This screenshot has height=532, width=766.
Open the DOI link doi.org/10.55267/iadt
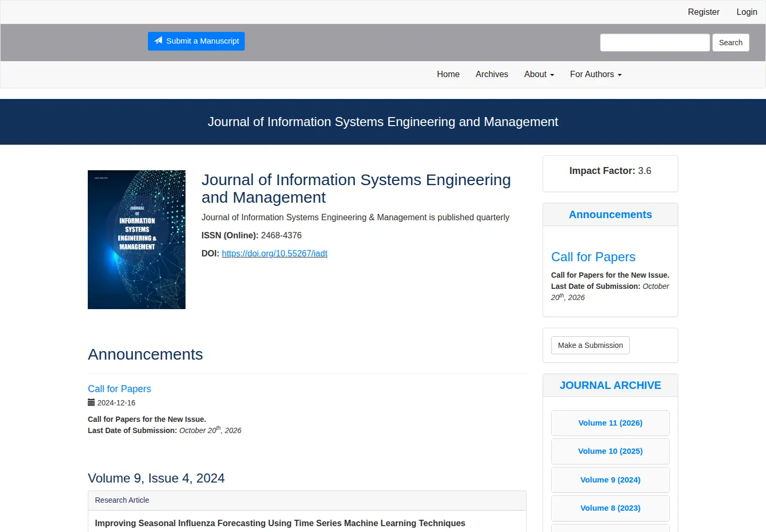[274, 253]
